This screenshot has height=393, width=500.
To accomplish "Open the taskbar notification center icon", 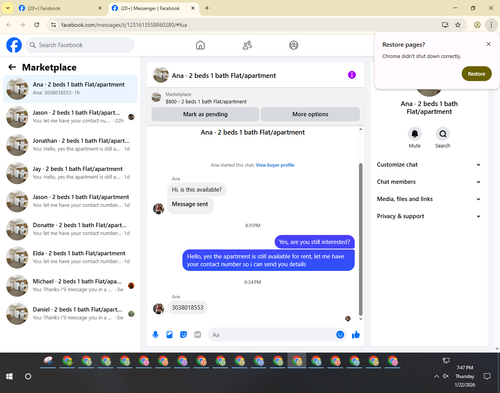I will pyautogui.click(x=487, y=376).
